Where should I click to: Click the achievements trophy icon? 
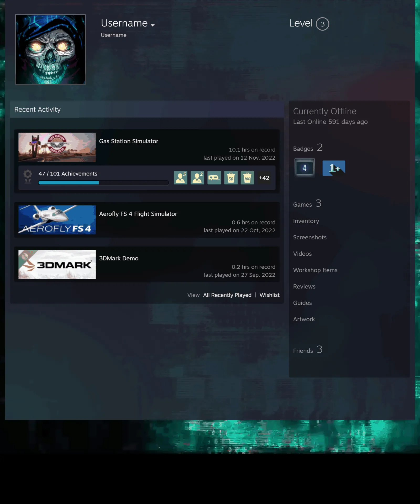click(x=28, y=176)
